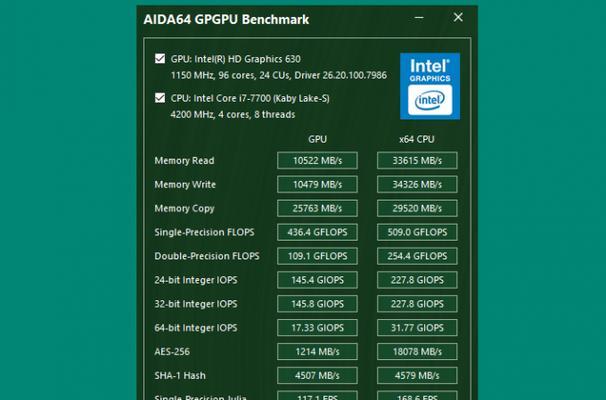Image resolution: width=606 pixels, height=400 pixels.
Task: Click the CPU Memory Read 33615 MB/s result
Action: [x=417, y=160]
